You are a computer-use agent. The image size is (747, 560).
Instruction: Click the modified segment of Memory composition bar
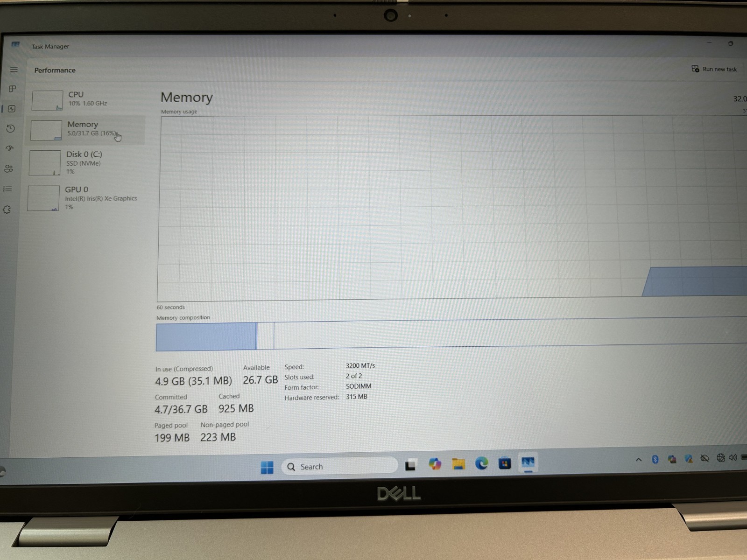click(266, 336)
